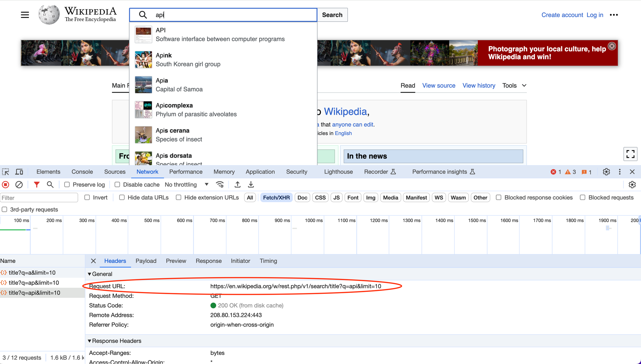The image size is (641, 364).
Task: Click the Wikipedia Search button
Action: pos(332,15)
